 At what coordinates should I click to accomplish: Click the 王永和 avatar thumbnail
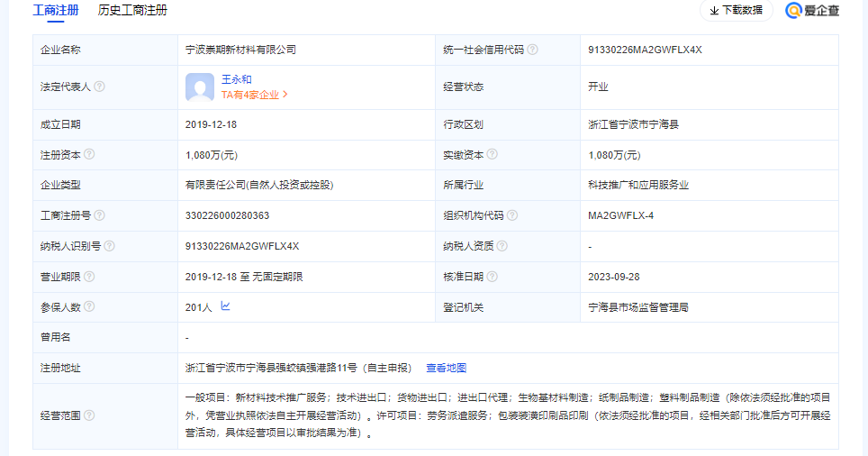pos(200,87)
